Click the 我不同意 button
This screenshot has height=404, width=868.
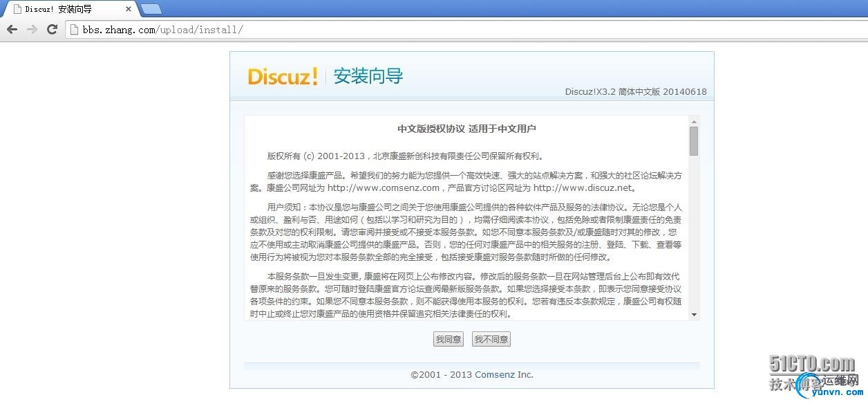(x=491, y=339)
